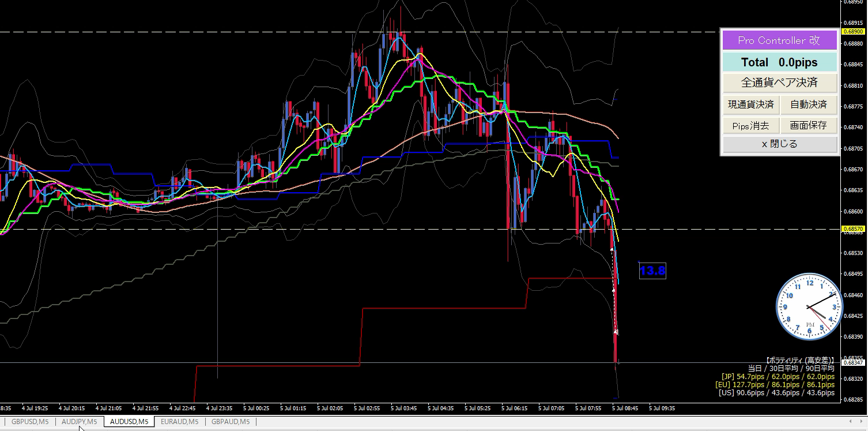The height and width of the screenshot is (431, 868).
Task: Click the blue 13.8 pips label
Action: tap(652, 271)
